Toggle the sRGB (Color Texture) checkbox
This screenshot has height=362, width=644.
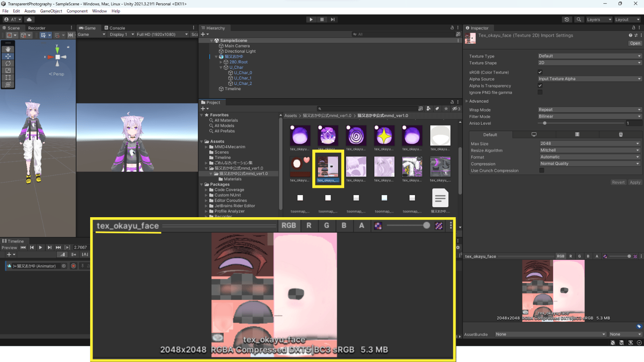click(540, 72)
